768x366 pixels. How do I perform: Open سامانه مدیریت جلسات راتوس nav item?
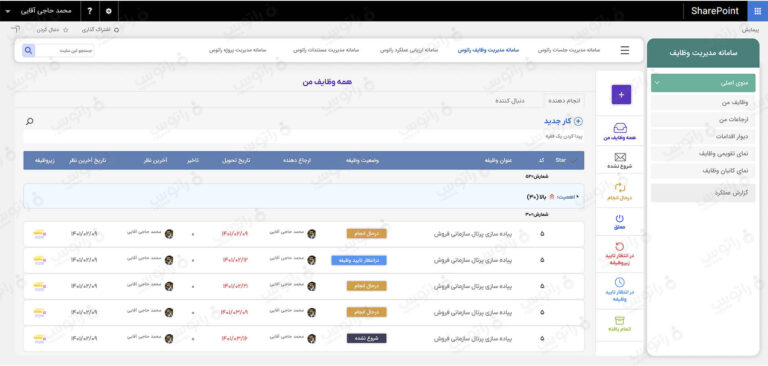[x=569, y=50]
